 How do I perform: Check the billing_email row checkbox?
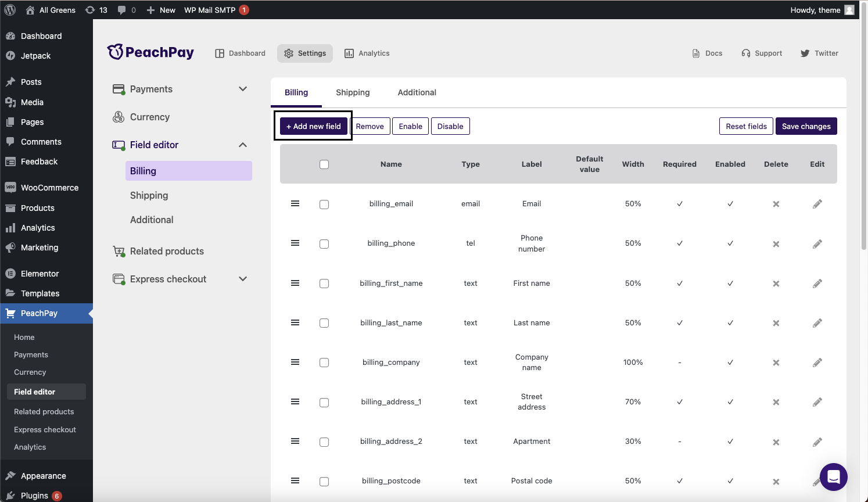(324, 205)
